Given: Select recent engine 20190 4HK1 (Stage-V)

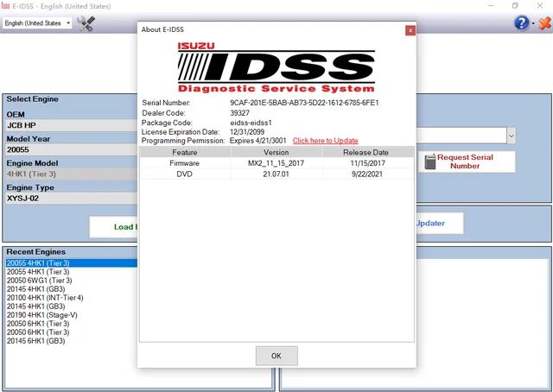Looking at the screenshot, I should click(x=42, y=315).
